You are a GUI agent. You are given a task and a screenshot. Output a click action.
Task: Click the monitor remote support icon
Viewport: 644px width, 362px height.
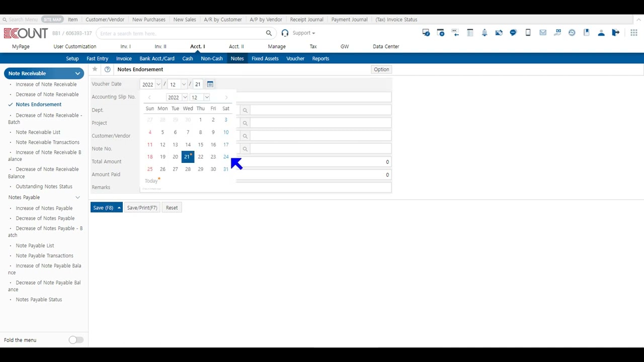[426, 33]
